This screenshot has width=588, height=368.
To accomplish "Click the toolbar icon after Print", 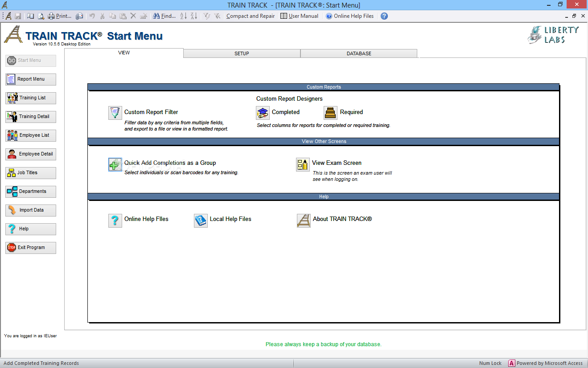I will point(79,16).
